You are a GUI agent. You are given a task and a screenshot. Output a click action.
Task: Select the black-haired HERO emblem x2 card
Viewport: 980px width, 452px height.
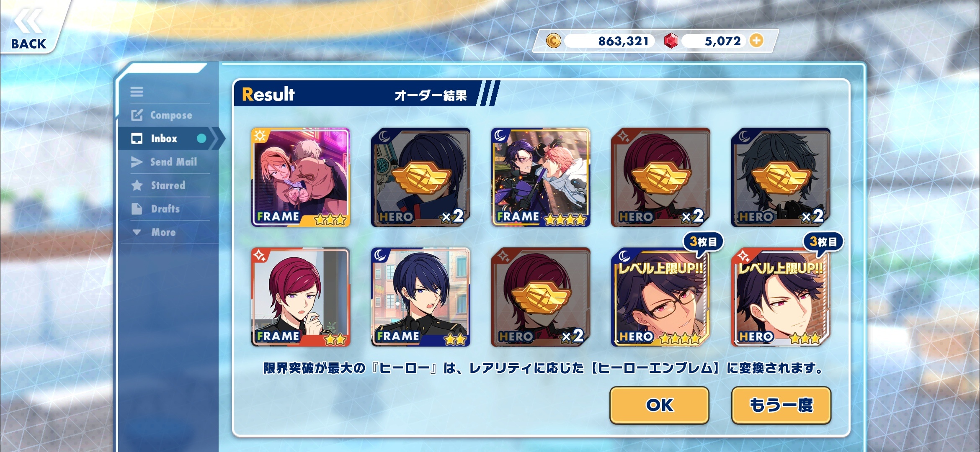point(781,177)
